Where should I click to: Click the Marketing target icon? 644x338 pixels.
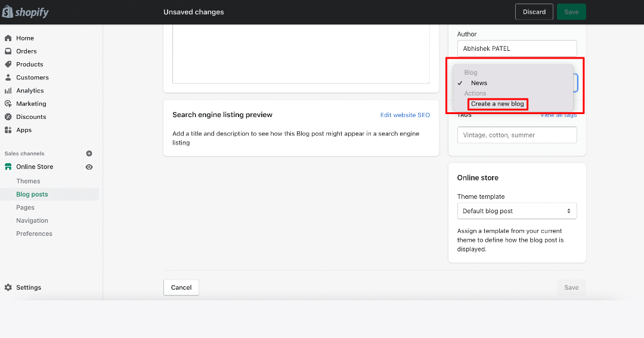(x=8, y=104)
